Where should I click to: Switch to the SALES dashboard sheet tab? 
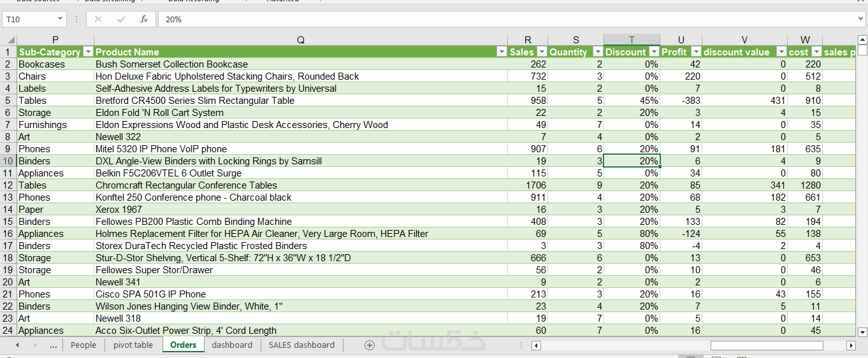301,345
